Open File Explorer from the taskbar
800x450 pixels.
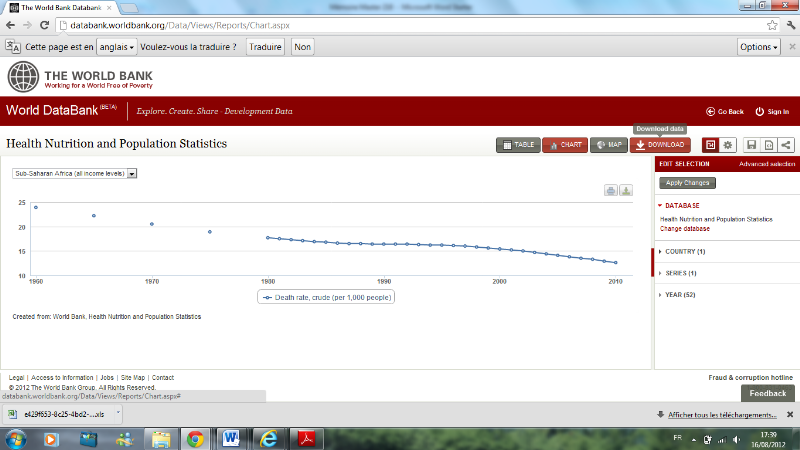[x=161, y=439]
